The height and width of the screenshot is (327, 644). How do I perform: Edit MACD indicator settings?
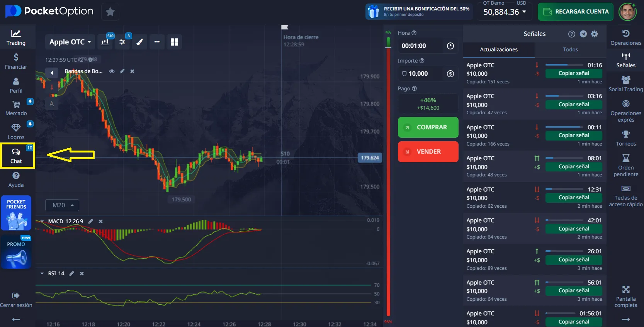coord(90,221)
